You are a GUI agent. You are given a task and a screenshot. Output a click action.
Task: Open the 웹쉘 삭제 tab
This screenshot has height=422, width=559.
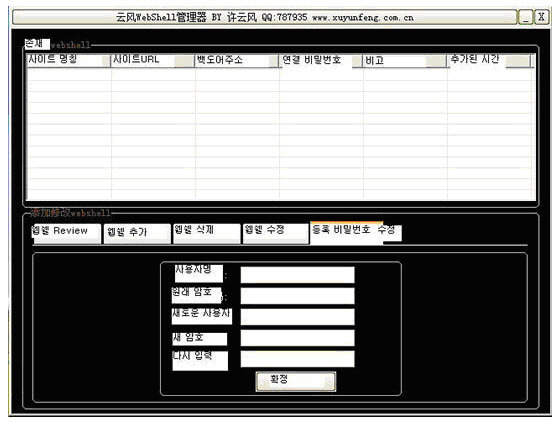point(207,233)
